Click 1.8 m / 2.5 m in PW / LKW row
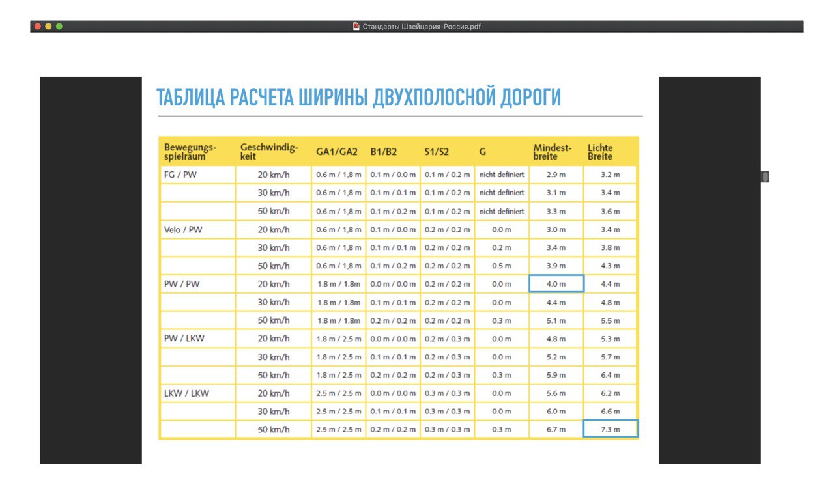 pos(339,339)
